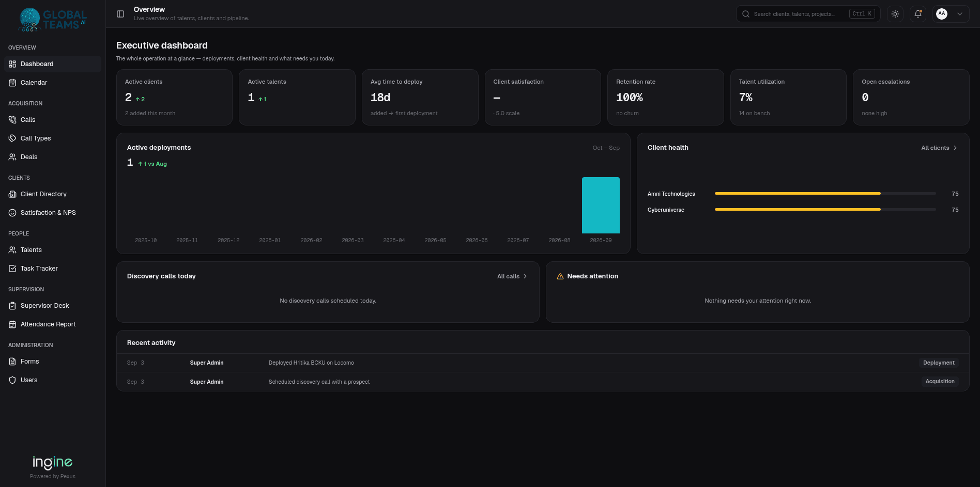This screenshot has width=980, height=487.
Task: Click 'Scheduled discovery call with a prospect' row
Action: point(543,382)
